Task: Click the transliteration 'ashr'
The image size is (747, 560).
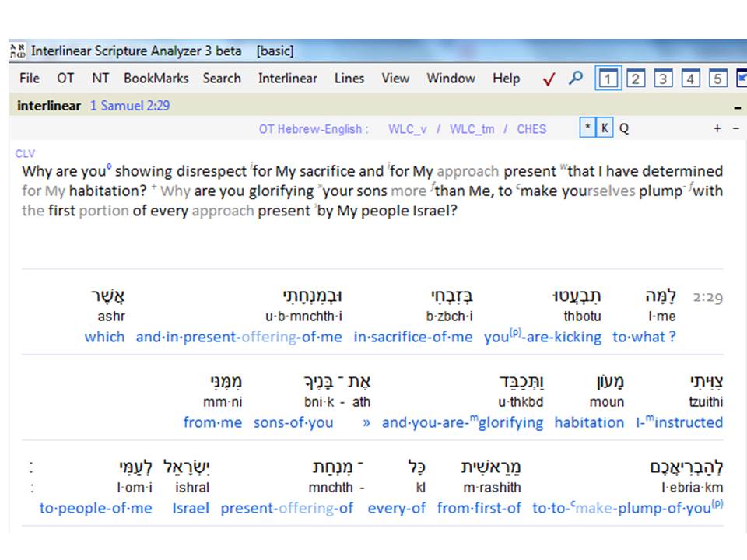Action: click(111, 317)
